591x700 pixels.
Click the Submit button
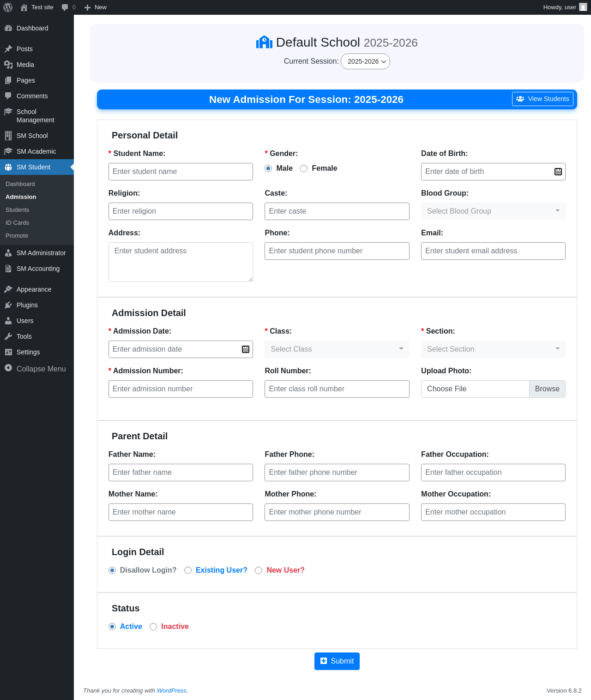[x=337, y=661]
